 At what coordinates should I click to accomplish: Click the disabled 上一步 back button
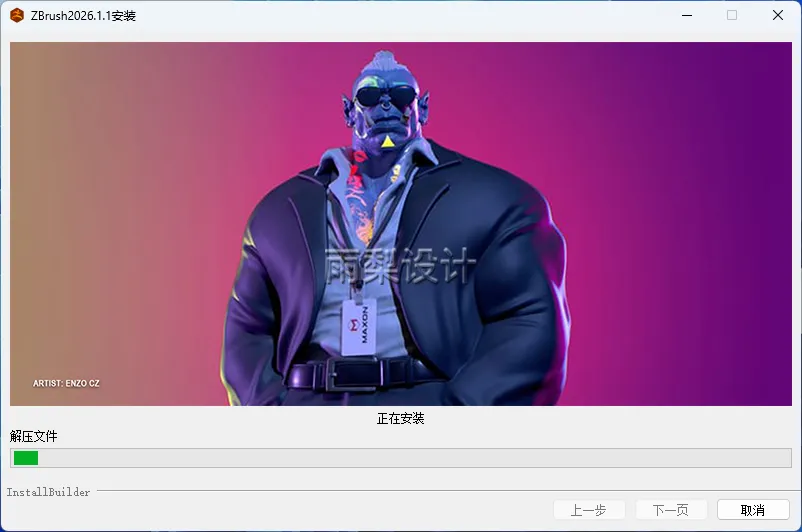(589, 510)
